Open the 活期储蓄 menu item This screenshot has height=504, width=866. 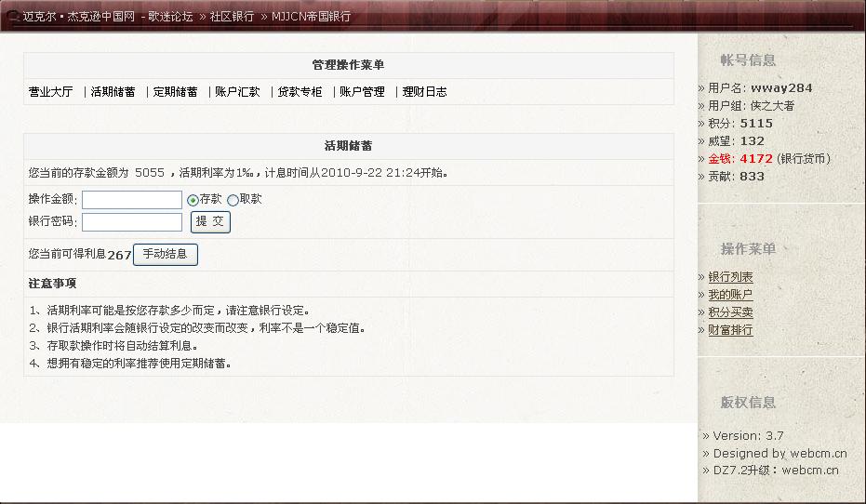click(113, 92)
